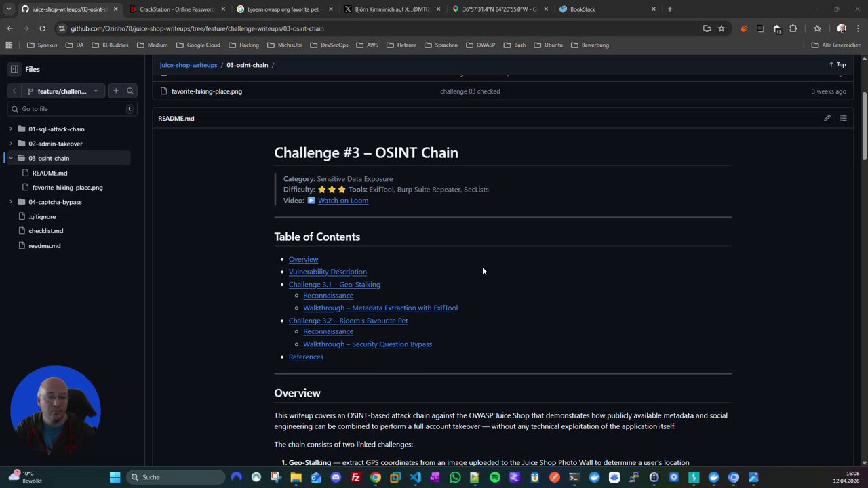
Task: Switch to the Björn Kimminich X tab
Action: pos(392,9)
